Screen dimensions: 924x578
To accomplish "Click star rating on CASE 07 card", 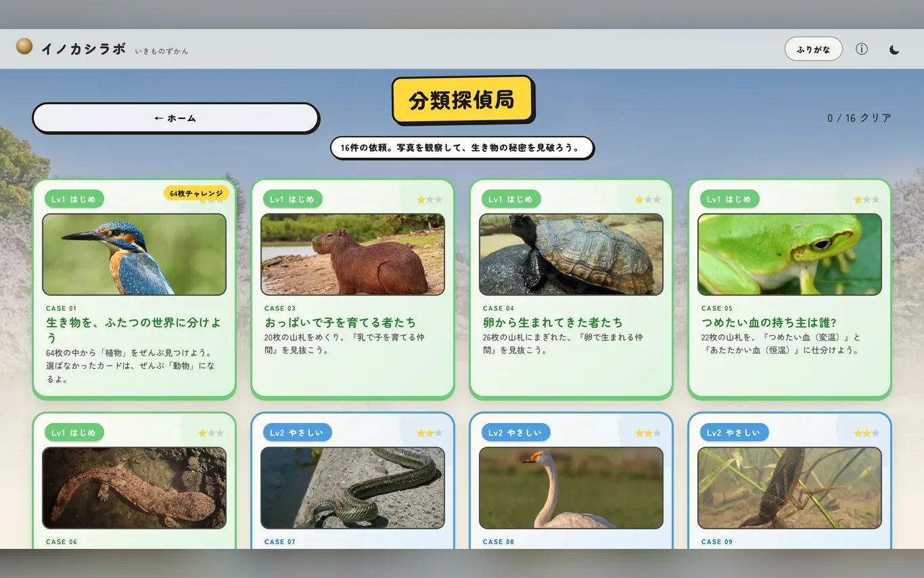I will 430,433.
